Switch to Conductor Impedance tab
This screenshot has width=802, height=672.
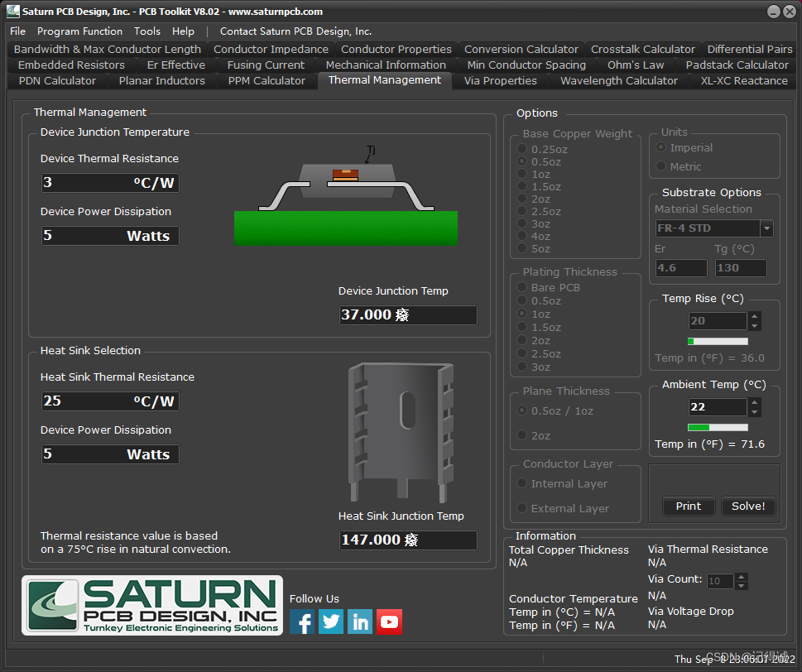[x=271, y=49]
